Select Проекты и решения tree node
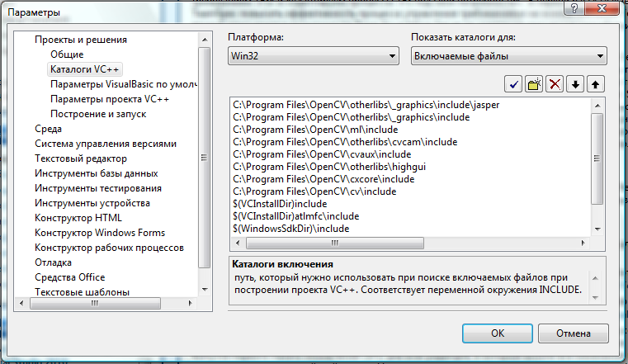The image size is (628, 364). 81,40
